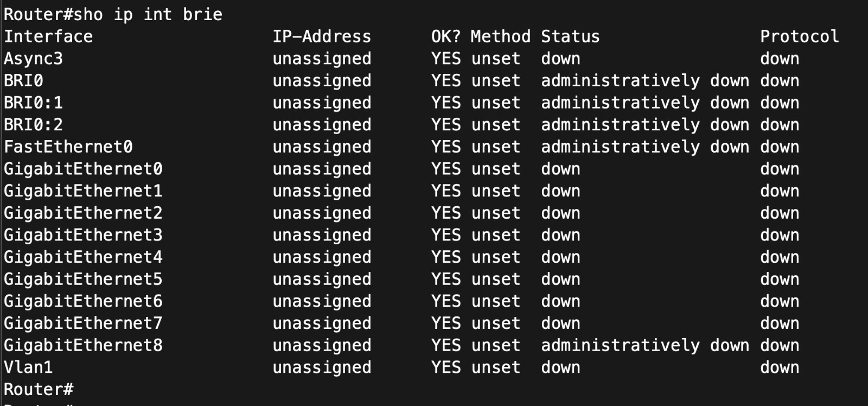Click the OK? column header
The width and height of the screenshot is (868, 406).
(x=445, y=37)
